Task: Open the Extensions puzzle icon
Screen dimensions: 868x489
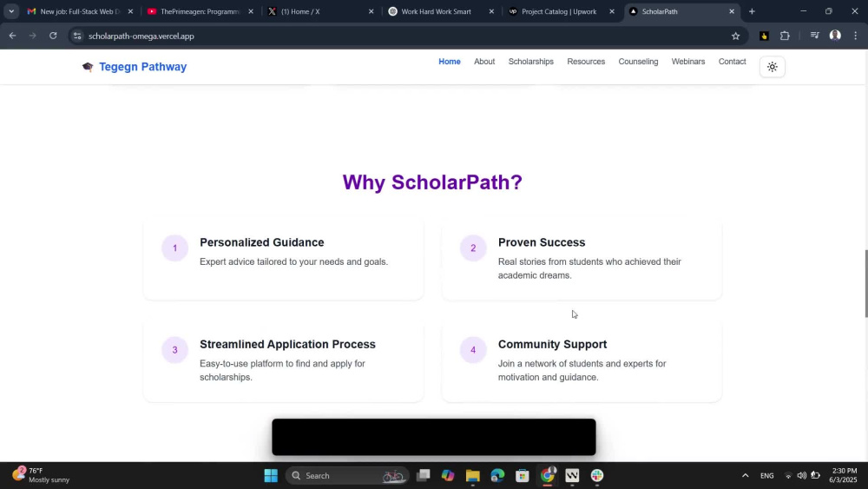Action: 785,36
